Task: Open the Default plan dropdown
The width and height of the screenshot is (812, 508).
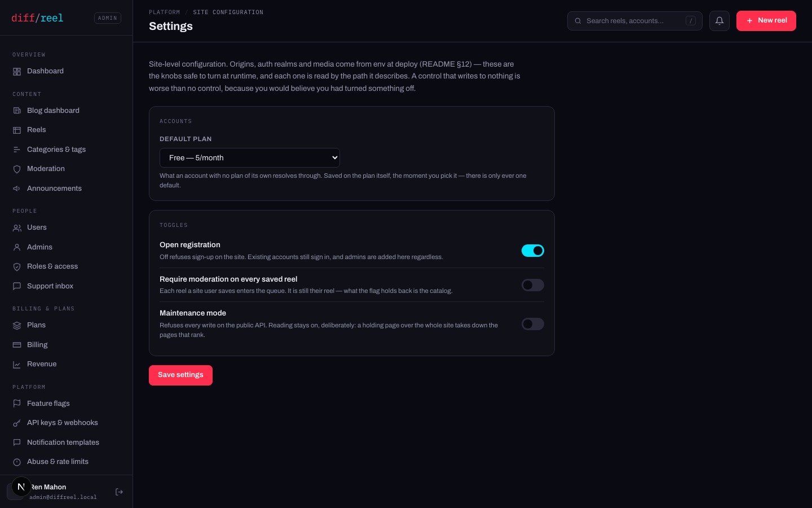Action: pos(250,158)
